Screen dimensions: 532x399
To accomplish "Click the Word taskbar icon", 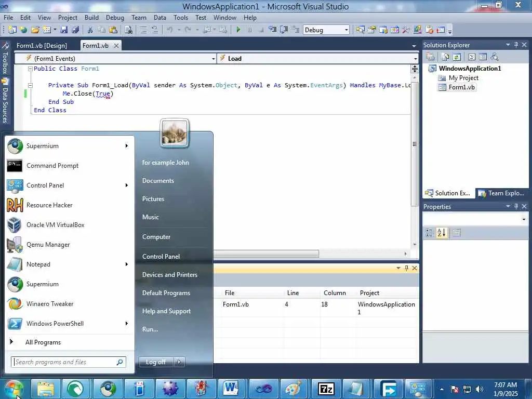I will tap(231, 389).
